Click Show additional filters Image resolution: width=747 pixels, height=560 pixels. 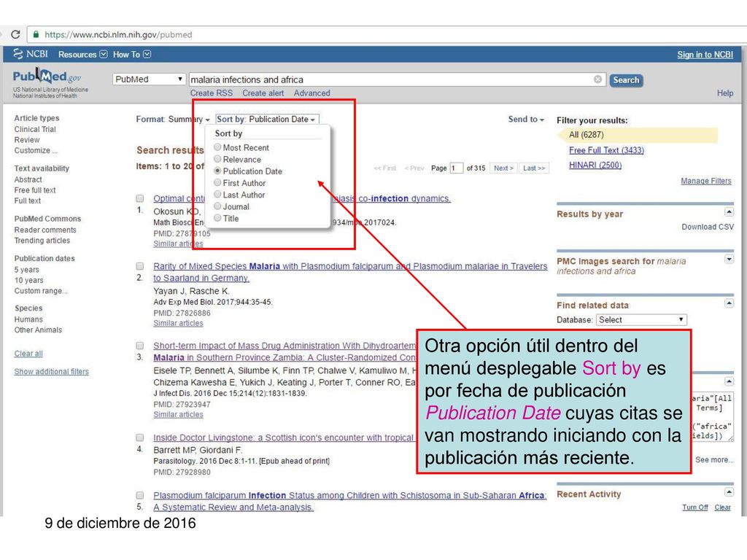tap(52, 371)
